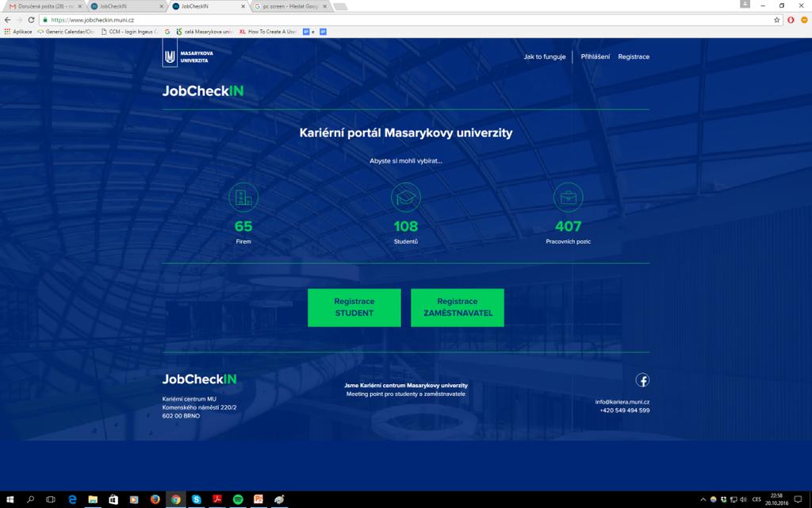
Task: Click the volume icon in system tray
Action: click(x=744, y=500)
